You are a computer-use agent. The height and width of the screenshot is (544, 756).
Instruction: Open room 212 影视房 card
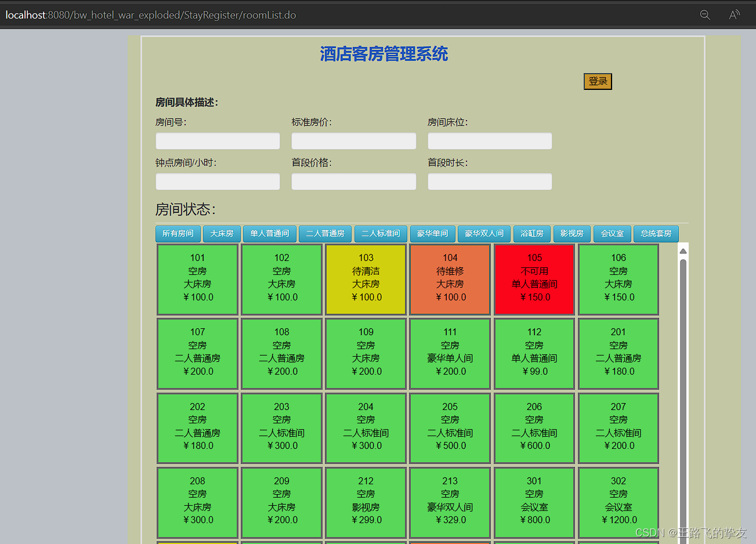(366, 502)
